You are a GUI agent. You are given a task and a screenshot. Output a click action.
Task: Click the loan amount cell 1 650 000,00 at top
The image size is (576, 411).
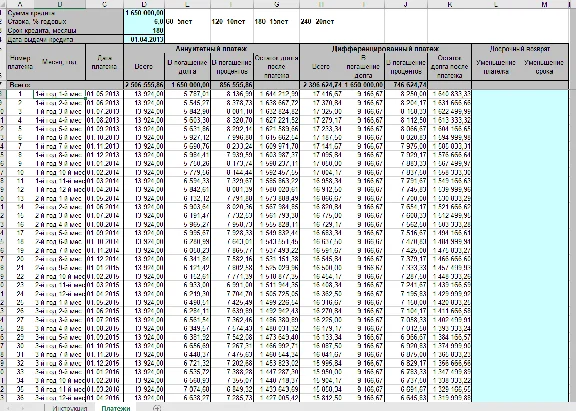click(x=144, y=13)
